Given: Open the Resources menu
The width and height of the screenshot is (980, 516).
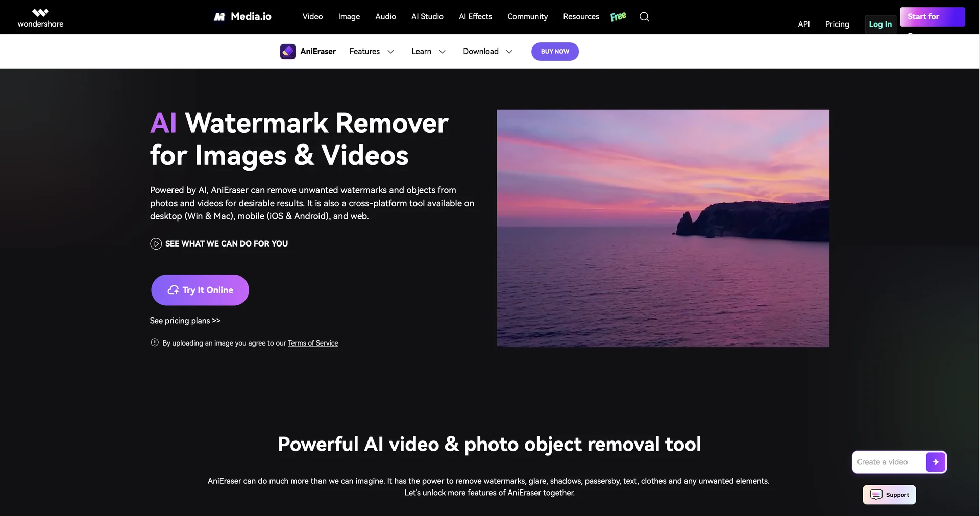Looking at the screenshot, I should pos(581,17).
